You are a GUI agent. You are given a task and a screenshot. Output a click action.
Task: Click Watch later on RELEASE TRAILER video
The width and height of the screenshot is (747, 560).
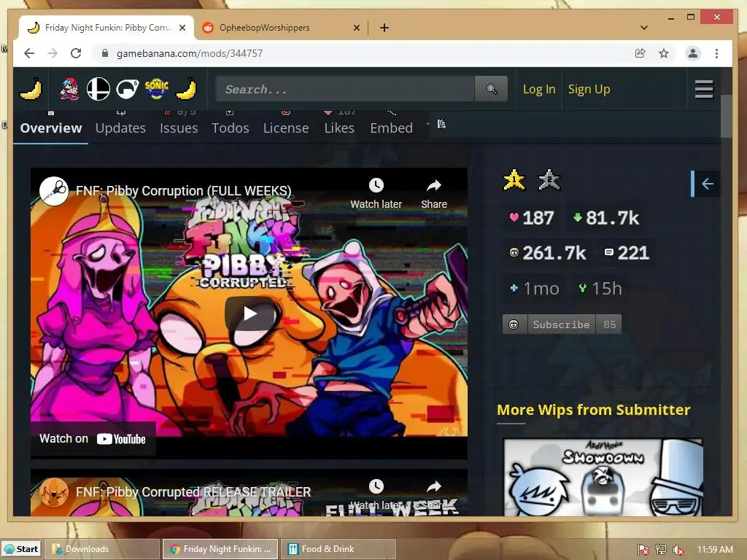click(x=376, y=495)
